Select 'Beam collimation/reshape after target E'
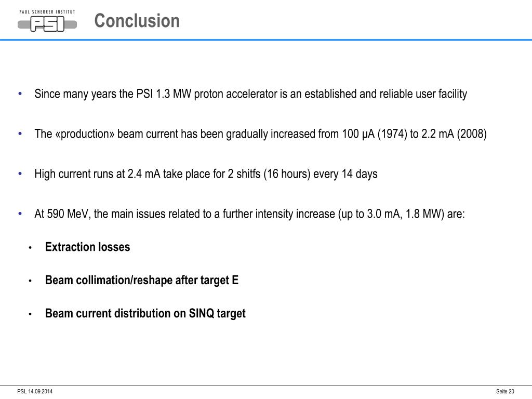Viewport: 532px width, 399px height. click(142, 280)
